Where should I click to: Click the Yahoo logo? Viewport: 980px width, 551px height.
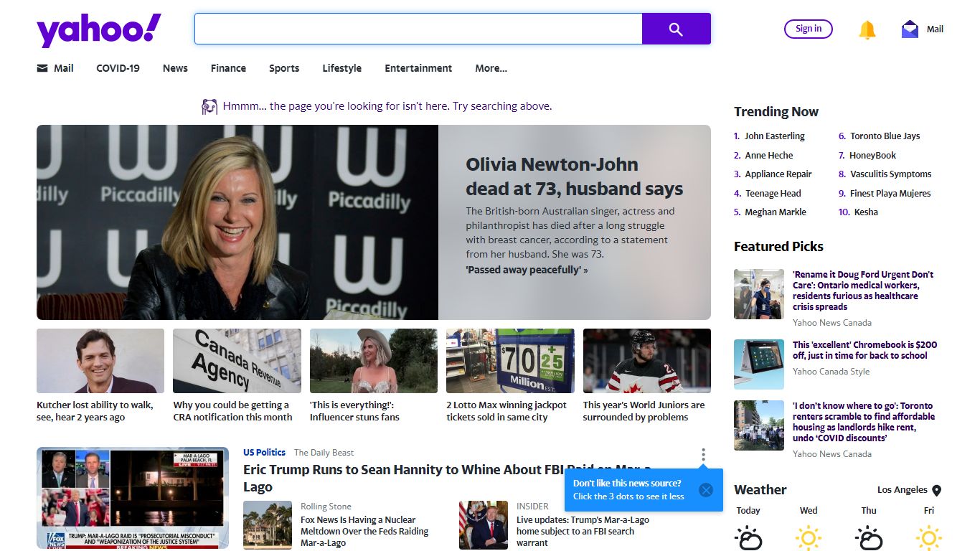point(99,30)
